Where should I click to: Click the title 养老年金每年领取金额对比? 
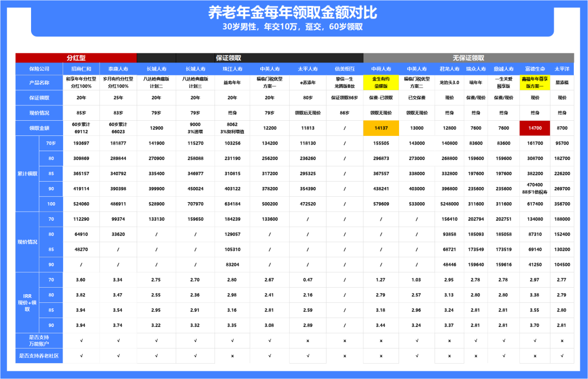pyautogui.click(x=292, y=13)
